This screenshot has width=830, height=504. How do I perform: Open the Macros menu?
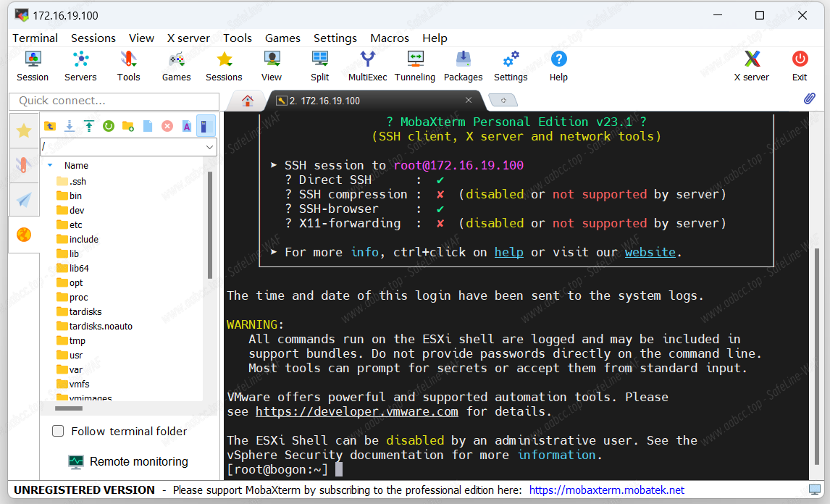click(x=390, y=38)
